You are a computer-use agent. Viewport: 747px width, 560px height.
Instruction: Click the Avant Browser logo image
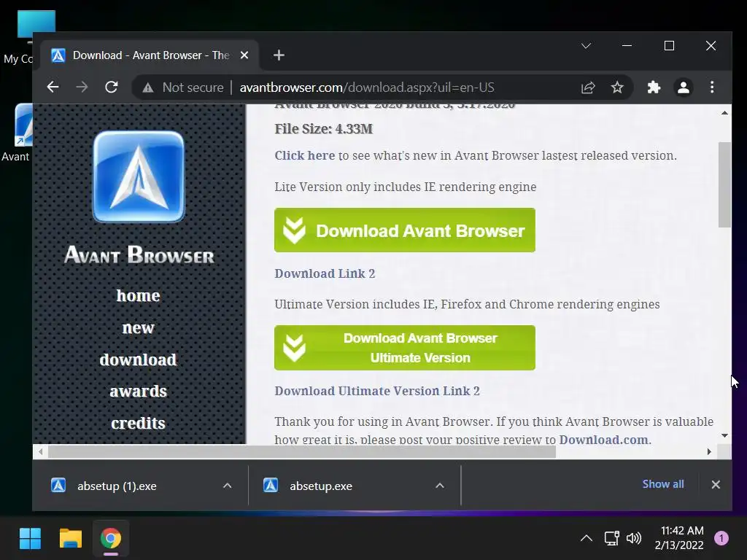click(139, 176)
